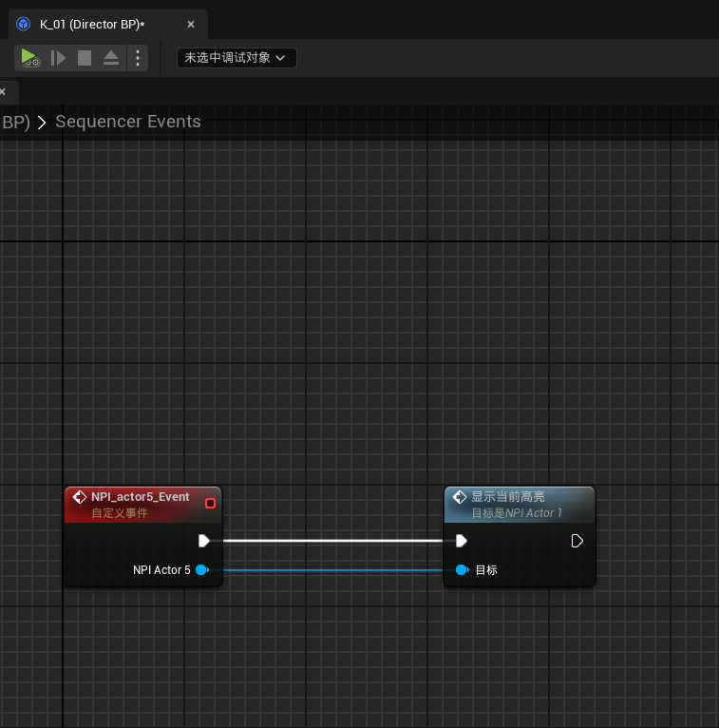This screenshot has height=728, width=719.
Task: Click the NPI Actor 5 blue output pin
Action: (x=202, y=569)
